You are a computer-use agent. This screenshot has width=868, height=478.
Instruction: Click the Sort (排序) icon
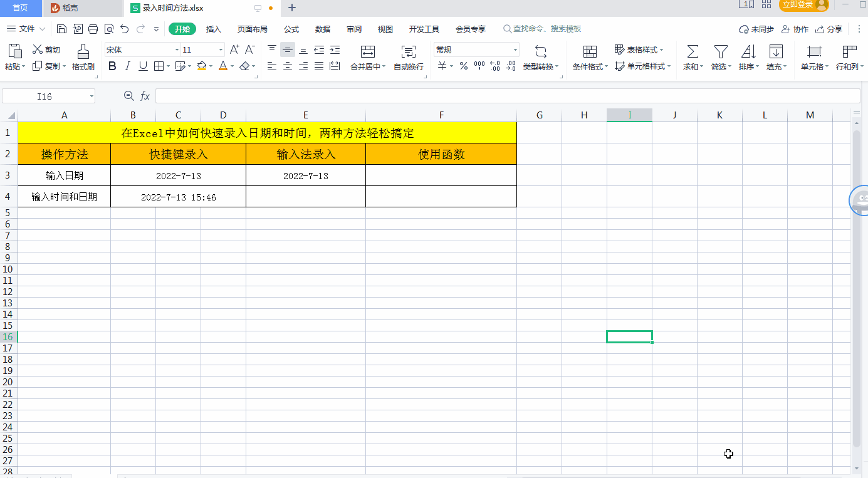748,51
